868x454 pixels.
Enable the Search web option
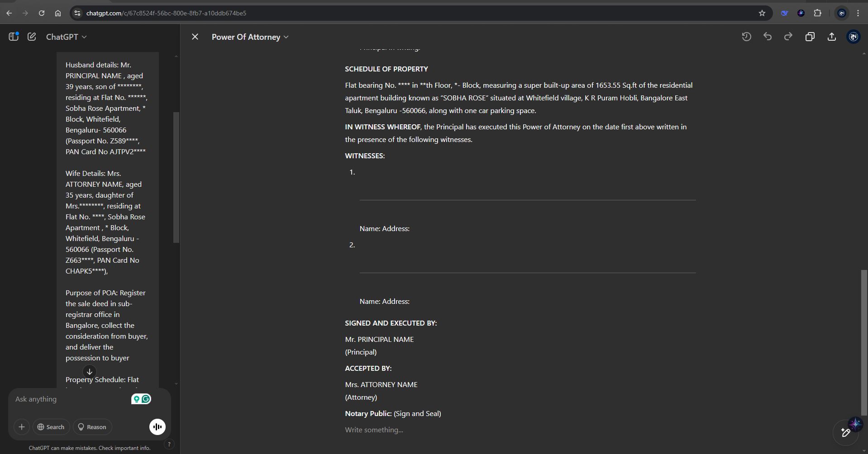click(x=51, y=427)
